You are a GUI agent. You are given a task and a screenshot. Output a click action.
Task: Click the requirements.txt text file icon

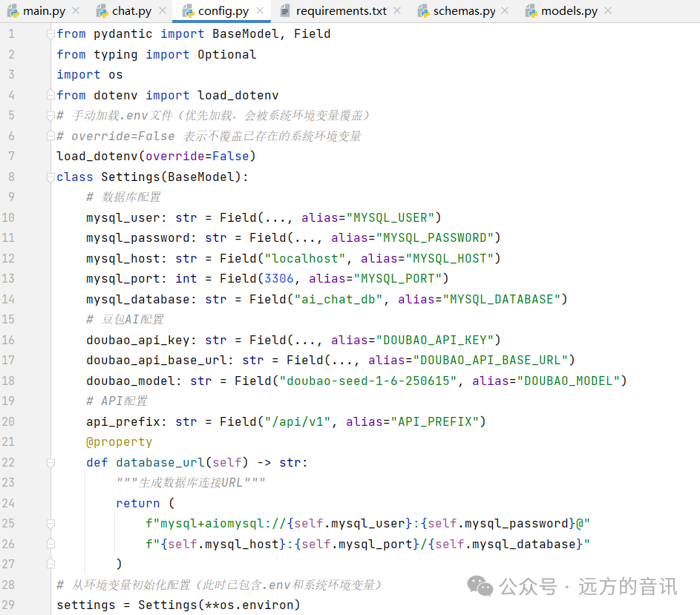(285, 11)
